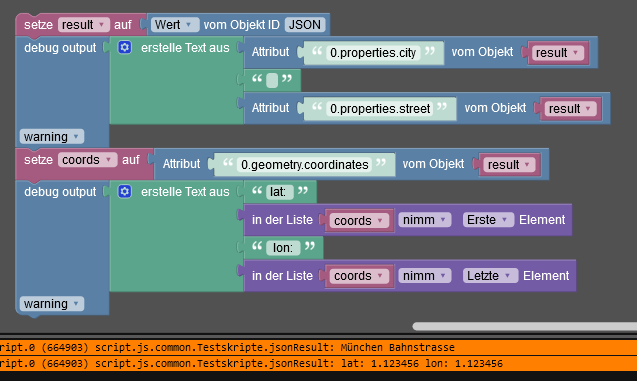Click the horizontal workspace scrollbar
This screenshot has width=637, height=381.
[x=524, y=326]
